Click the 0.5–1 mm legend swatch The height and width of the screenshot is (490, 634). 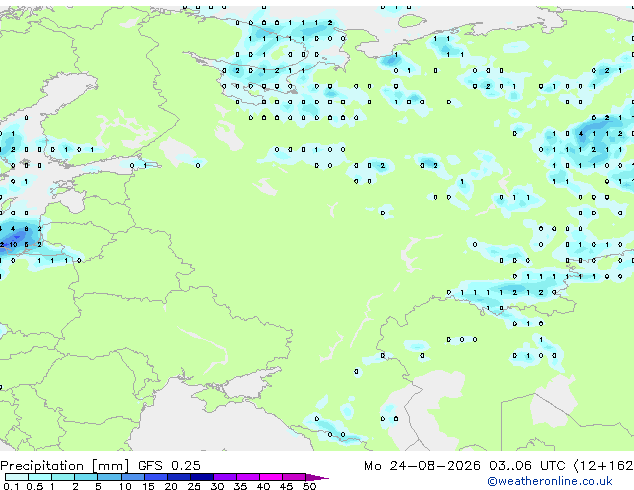coord(40,477)
